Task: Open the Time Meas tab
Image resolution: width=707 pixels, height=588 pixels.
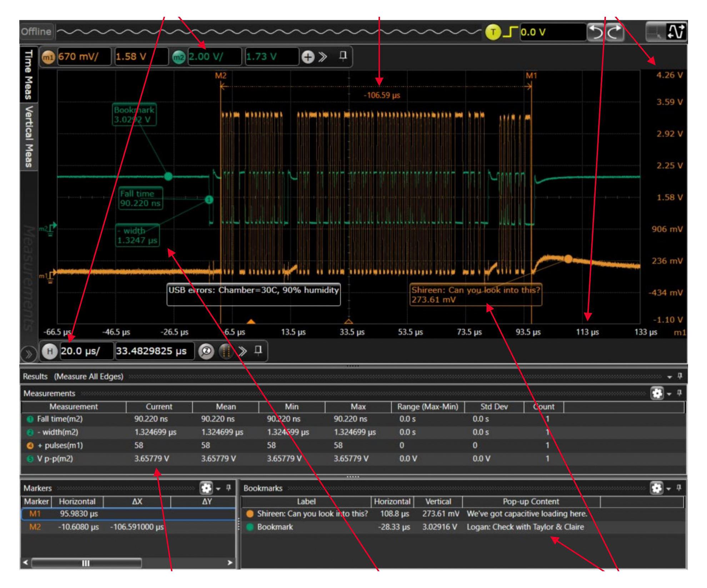Action: click(29, 74)
